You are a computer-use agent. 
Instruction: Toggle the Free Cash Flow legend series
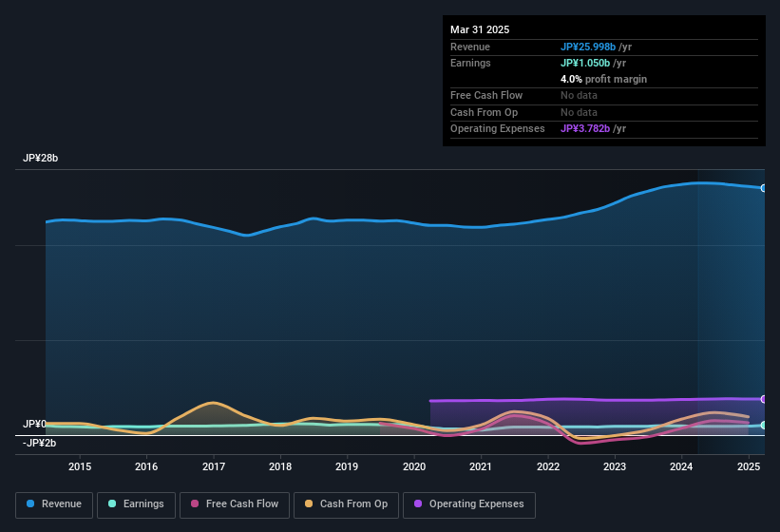click(x=235, y=504)
